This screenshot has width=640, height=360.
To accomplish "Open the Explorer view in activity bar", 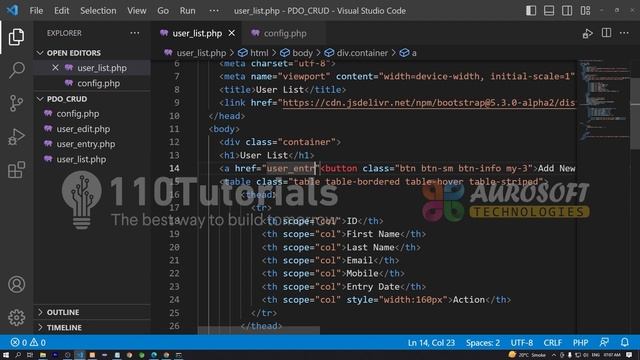I will tap(16, 37).
